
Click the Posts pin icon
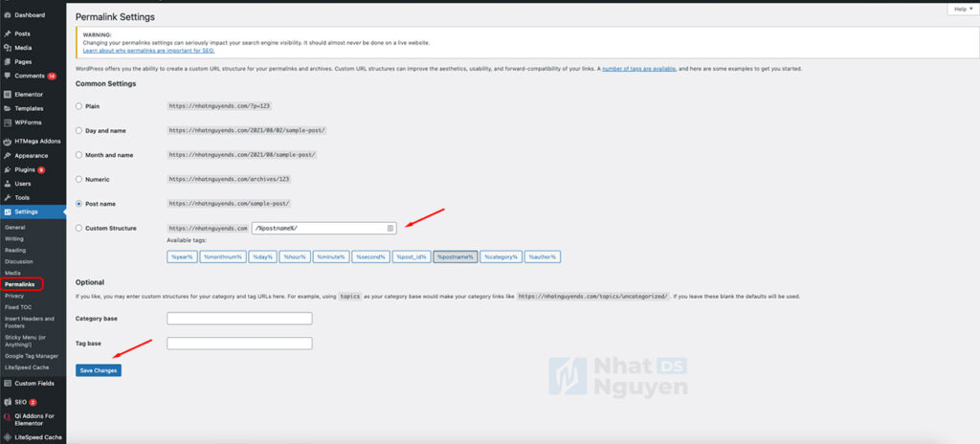(x=8, y=33)
